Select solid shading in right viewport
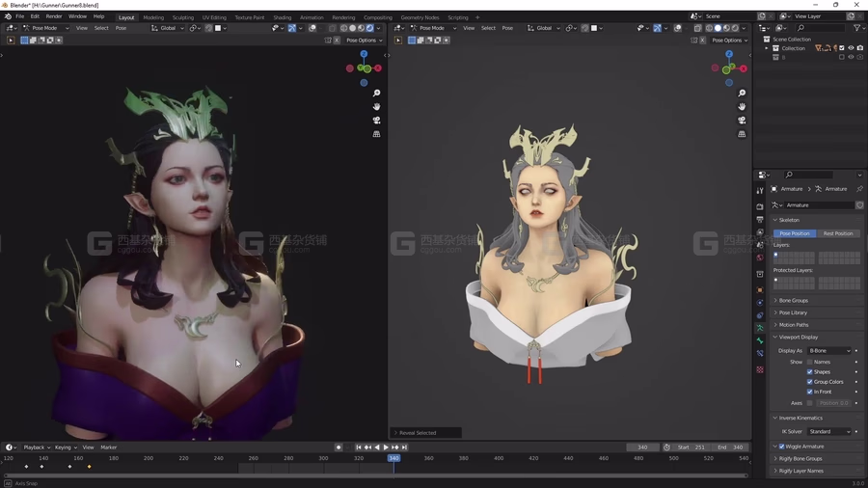Image resolution: width=868 pixels, height=488 pixels. (718, 28)
